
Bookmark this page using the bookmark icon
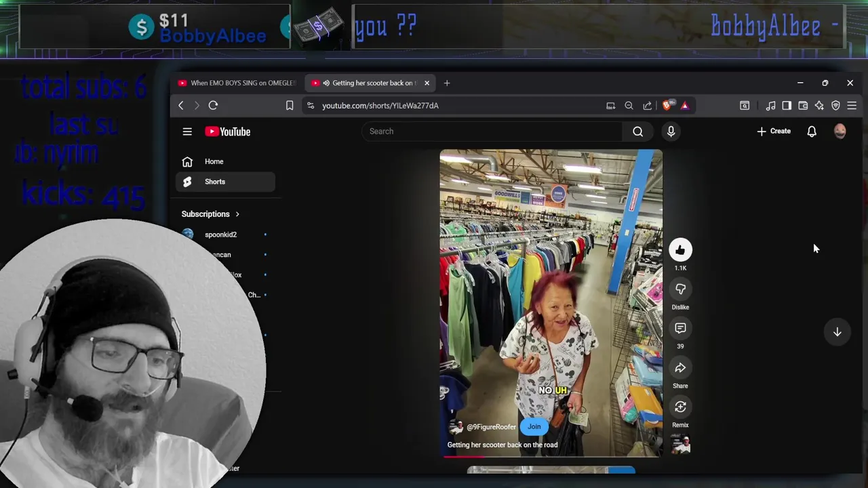(290, 105)
